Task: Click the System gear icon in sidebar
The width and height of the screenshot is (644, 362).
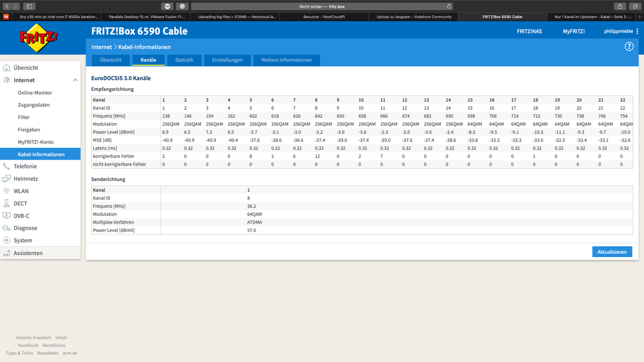Action: click(6, 240)
